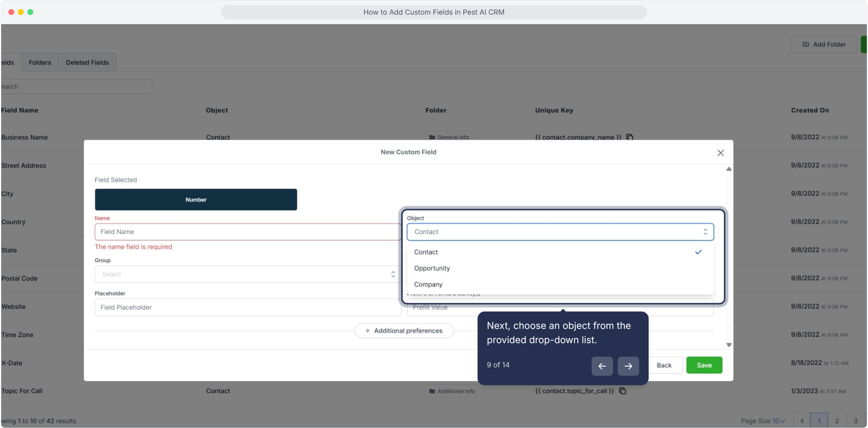Image resolution: width=868 pixels, height=428 pixels.
Task: Click the Topic For Call field name
Action: (22, 391)
